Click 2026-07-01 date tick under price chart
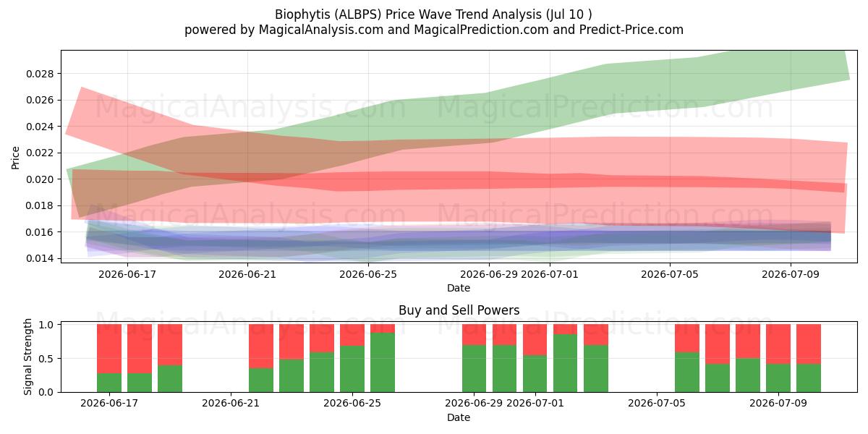868x434 pixels. (549, 274)
